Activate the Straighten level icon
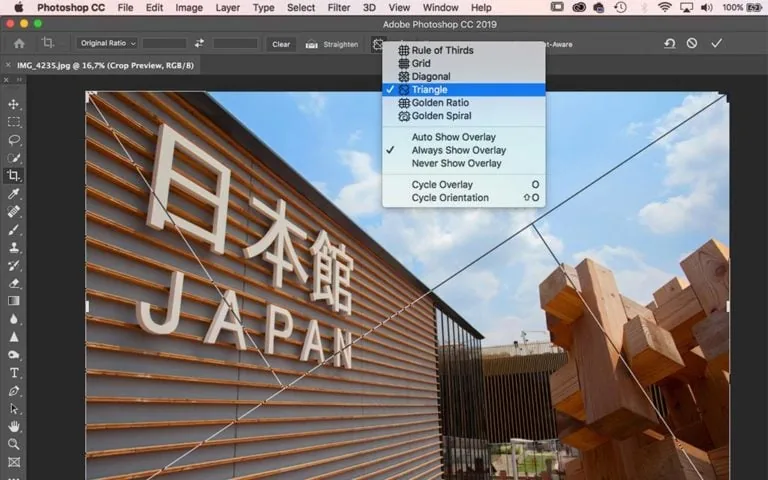Image resolution: width=768 pixels, height=480 pixels. tap(312, 44)
